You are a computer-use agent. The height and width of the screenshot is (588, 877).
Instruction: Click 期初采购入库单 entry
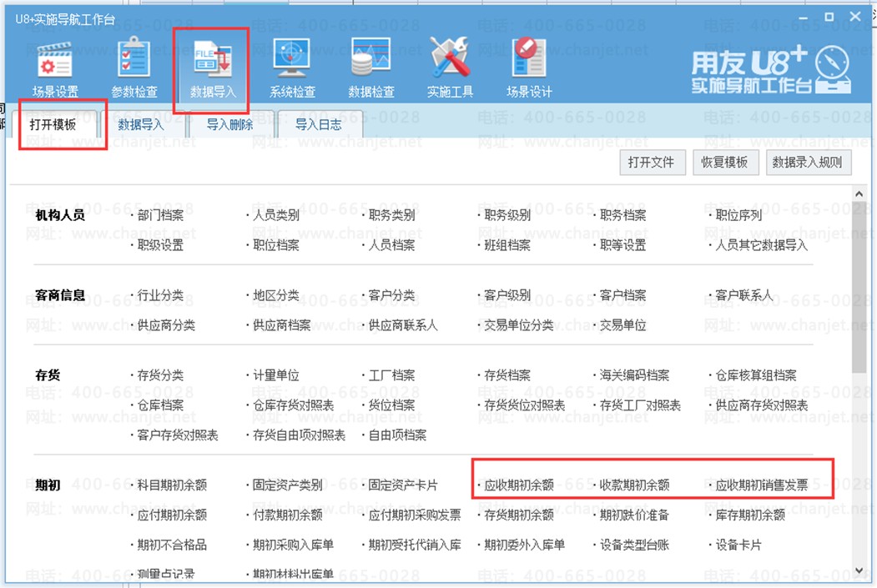point(294,545)
